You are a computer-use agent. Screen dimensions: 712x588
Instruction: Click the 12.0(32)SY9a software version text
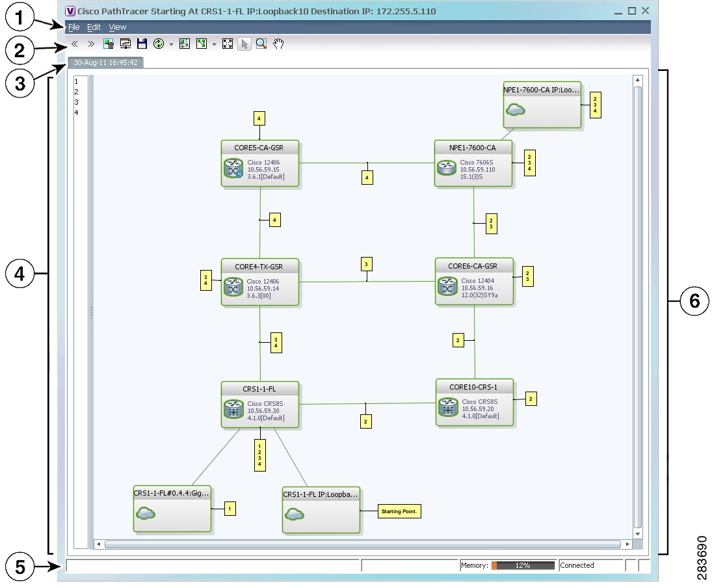tap(479, 295)
